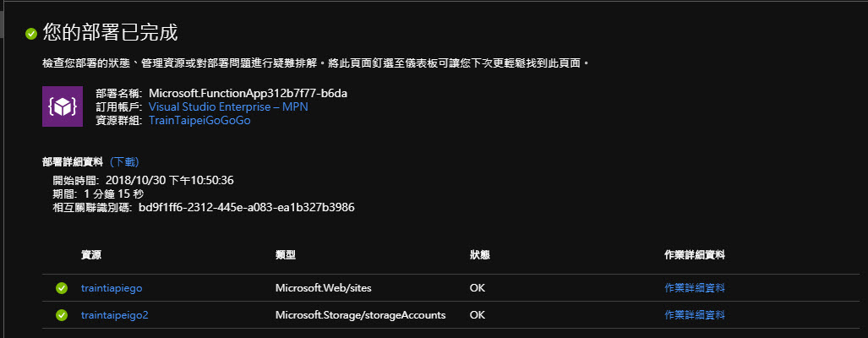Click the purple deployment template icon
The width and height of the screenshot is (868, 338).
[63, 107]
